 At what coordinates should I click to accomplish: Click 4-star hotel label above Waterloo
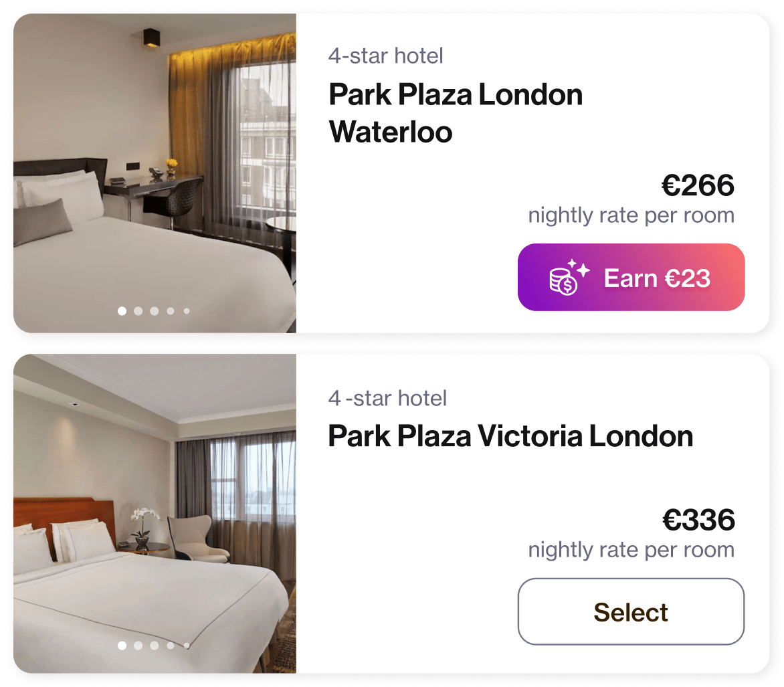tap(385, 56)
